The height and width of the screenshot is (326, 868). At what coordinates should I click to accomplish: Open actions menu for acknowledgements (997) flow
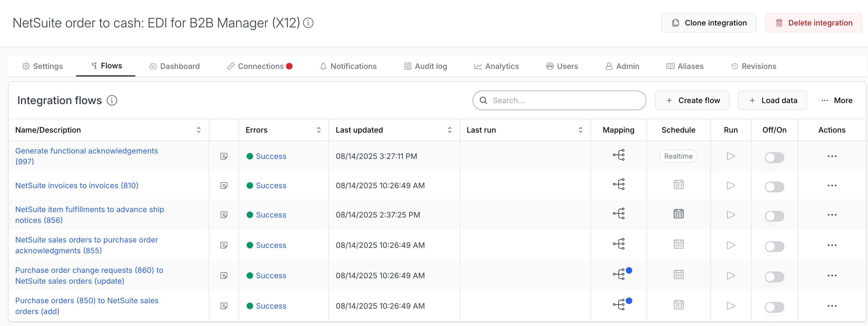(x=832, y=156)
